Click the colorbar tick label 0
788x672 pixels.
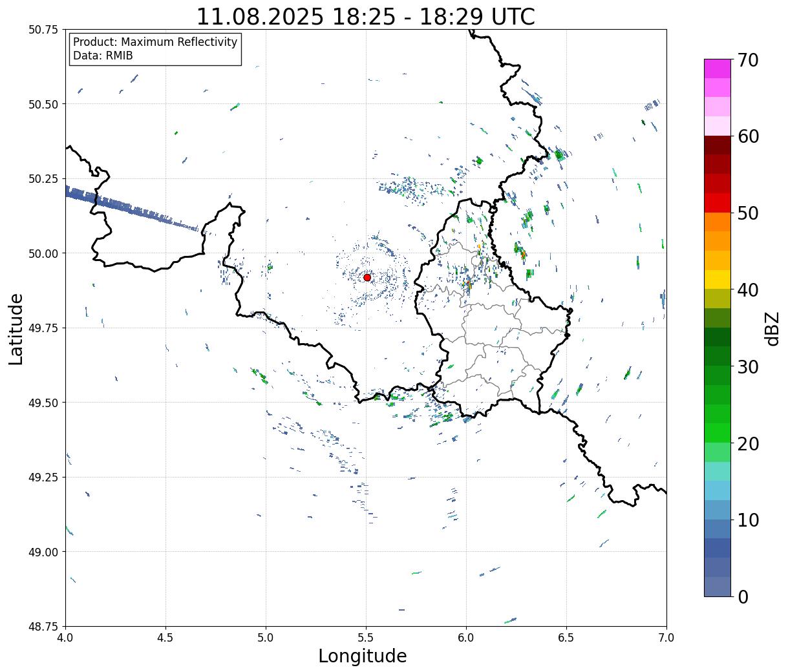point(742,596)
